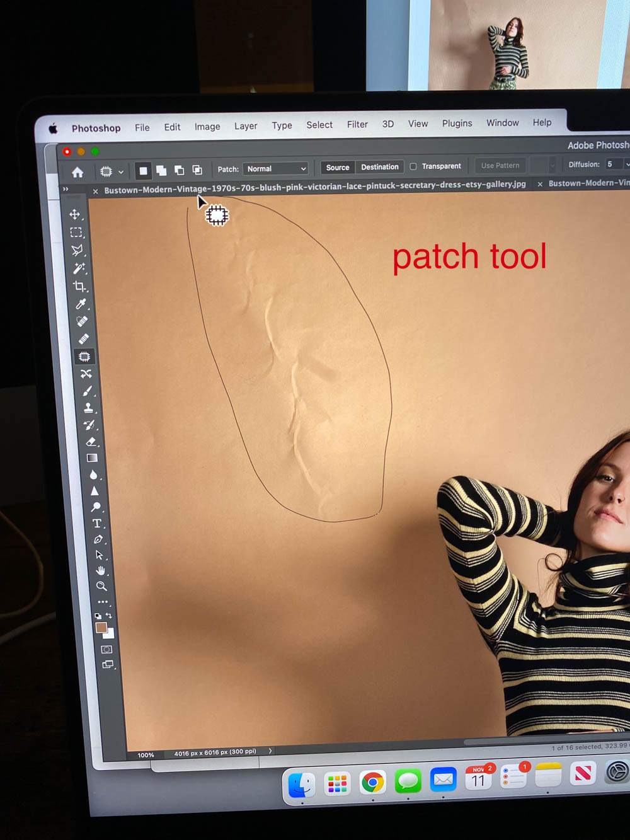Open the Filter menu
The height and width of the screenshot is (840, 630).
pyautogui.click(x=357, y=124)
